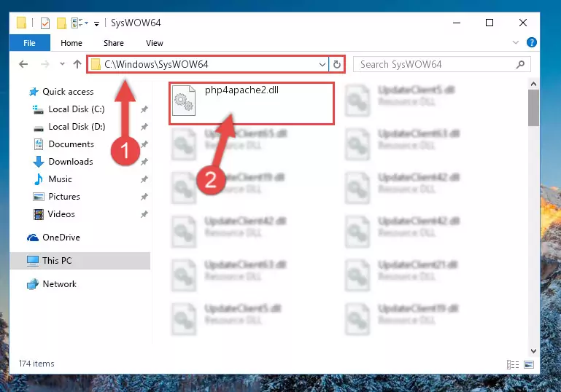Click the Quick access star icon
Image resolution: width=561 pixels, height=392 pixels.
[34, 92]
